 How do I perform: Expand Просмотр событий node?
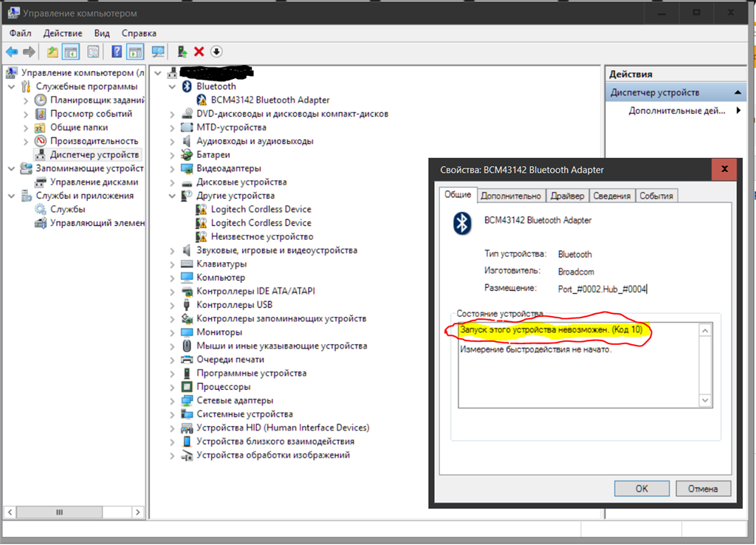[x=26, y=114]
